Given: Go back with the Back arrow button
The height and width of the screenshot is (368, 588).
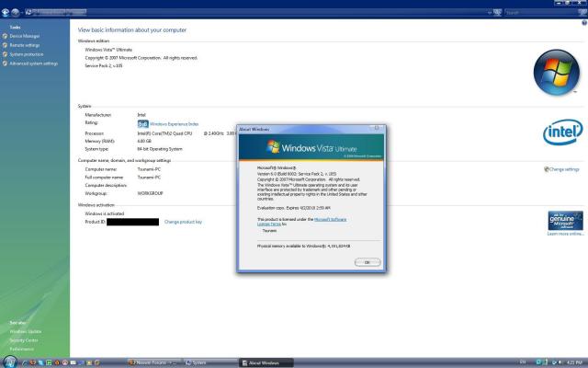Looking at the screenshot, I should [6, 12].
